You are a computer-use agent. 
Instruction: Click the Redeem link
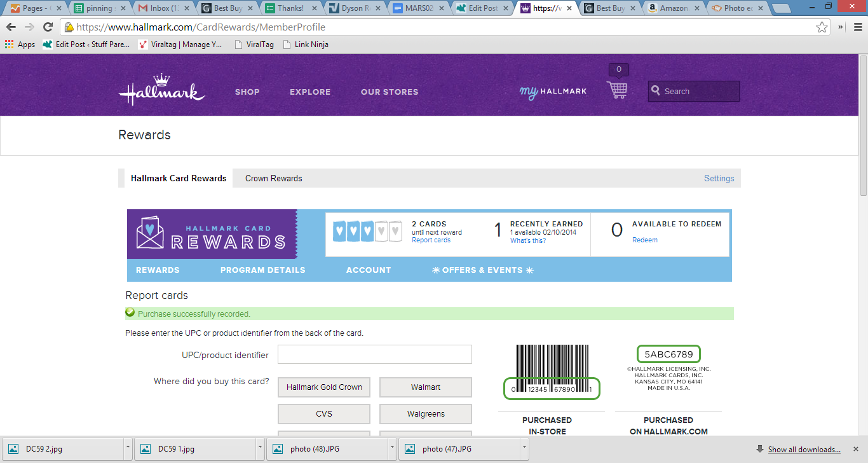pyautogui.click(x=644, y=240)
